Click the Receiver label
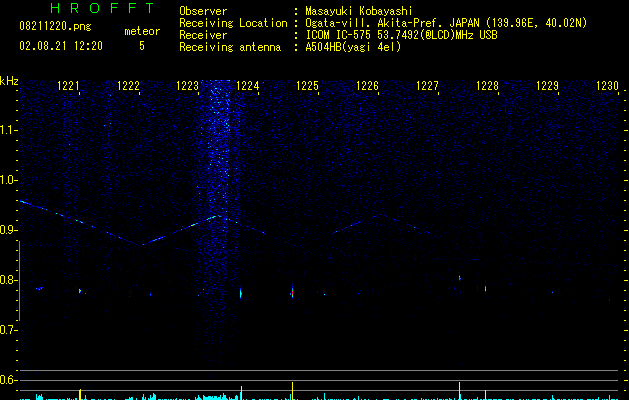The image size is (629, 400). (203, 35)
